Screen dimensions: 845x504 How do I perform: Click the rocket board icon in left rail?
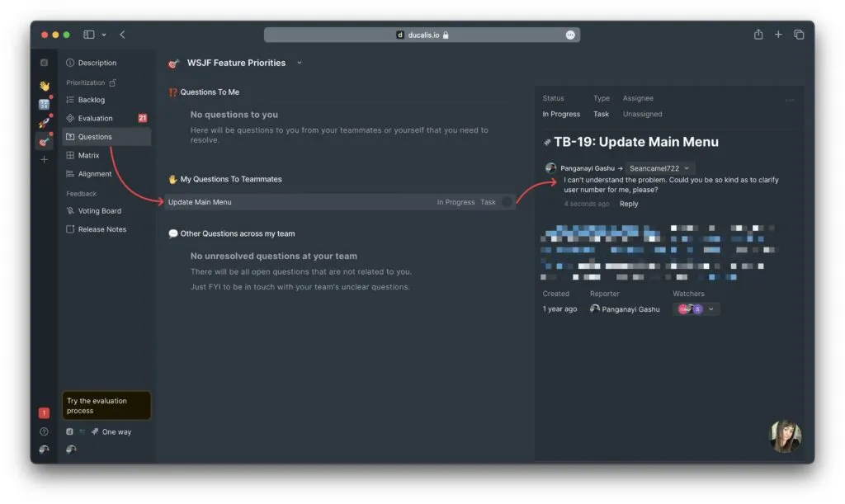click(x=44, y=123)
